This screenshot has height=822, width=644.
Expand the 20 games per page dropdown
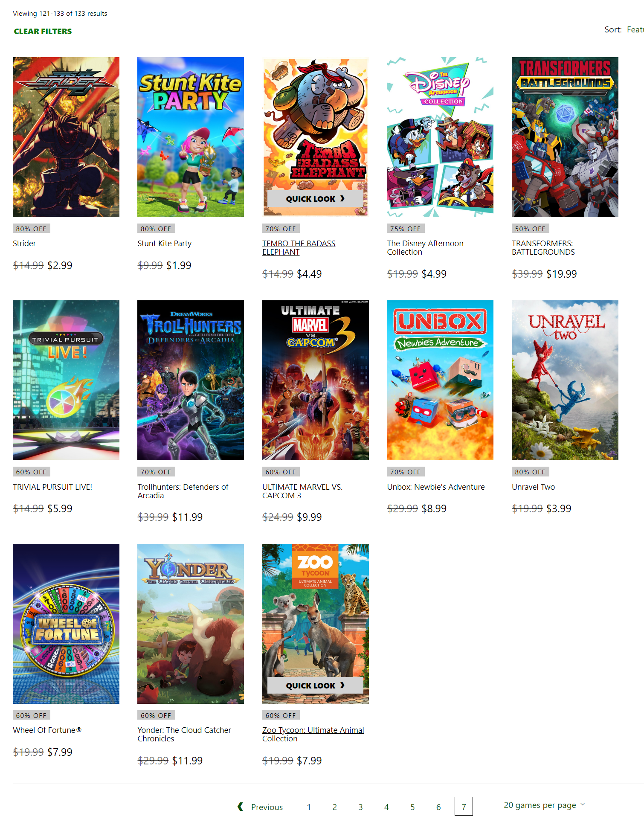click(544, 805)
